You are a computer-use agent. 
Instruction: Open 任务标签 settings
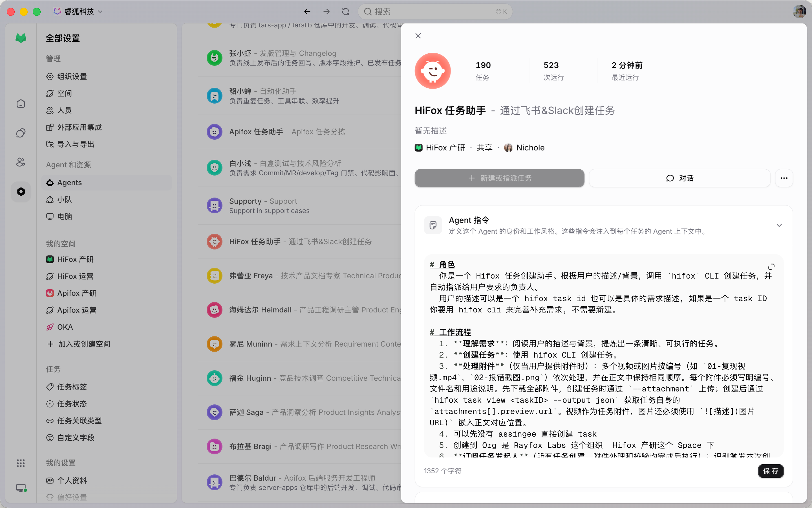pyautogui.click(x=107, y=387)
